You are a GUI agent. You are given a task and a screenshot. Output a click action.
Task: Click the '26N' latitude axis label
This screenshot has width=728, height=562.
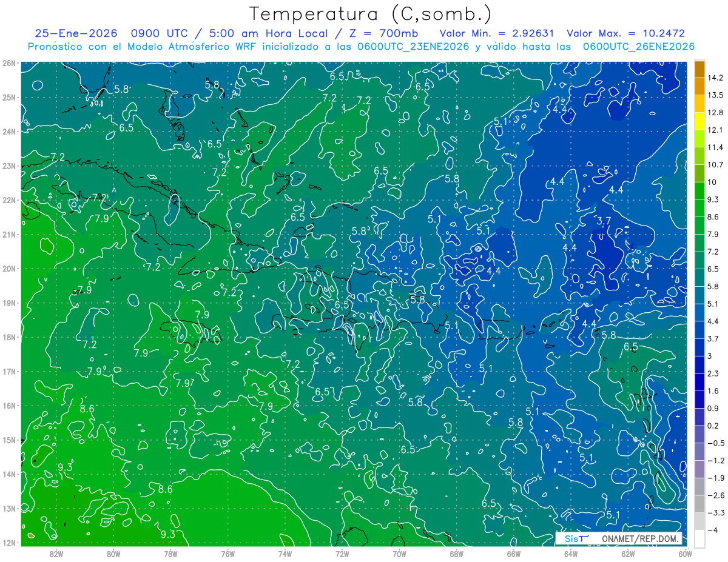(x=9, y=63)
